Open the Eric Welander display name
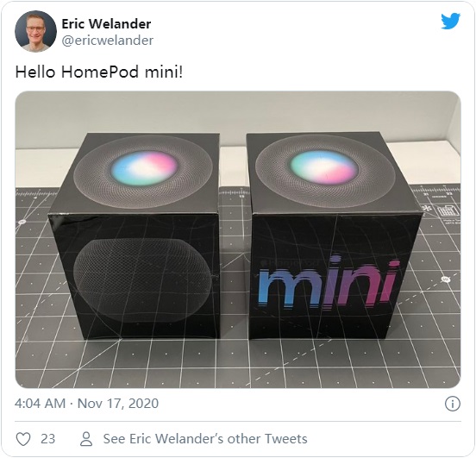 point(106,23)
